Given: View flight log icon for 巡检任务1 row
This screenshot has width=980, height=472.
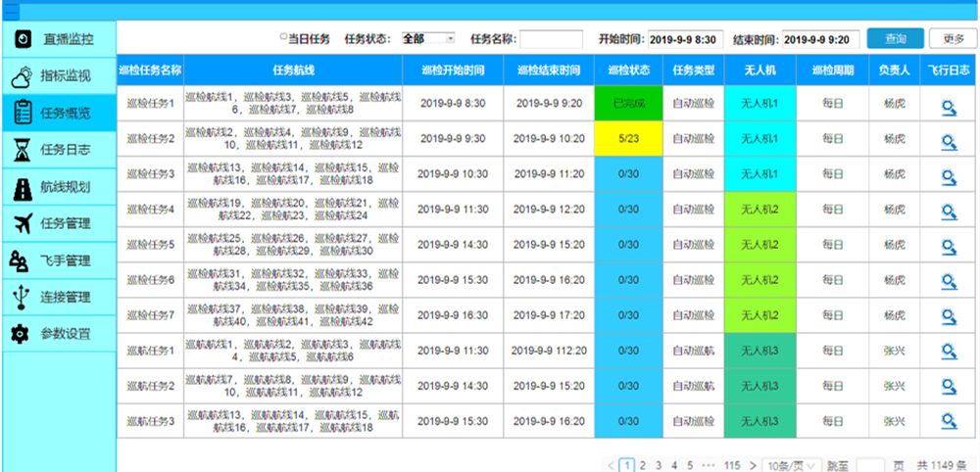Looking at the screenshot, I should 949,104.
